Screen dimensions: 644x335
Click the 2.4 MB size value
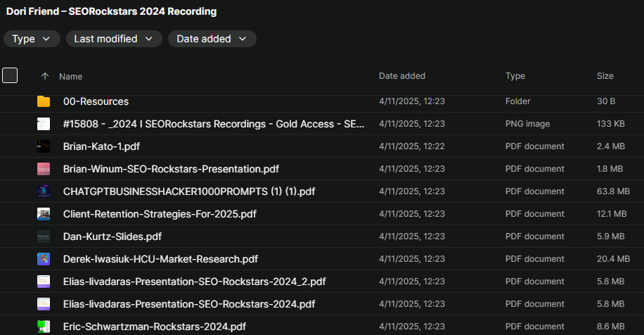coord(611,146)
